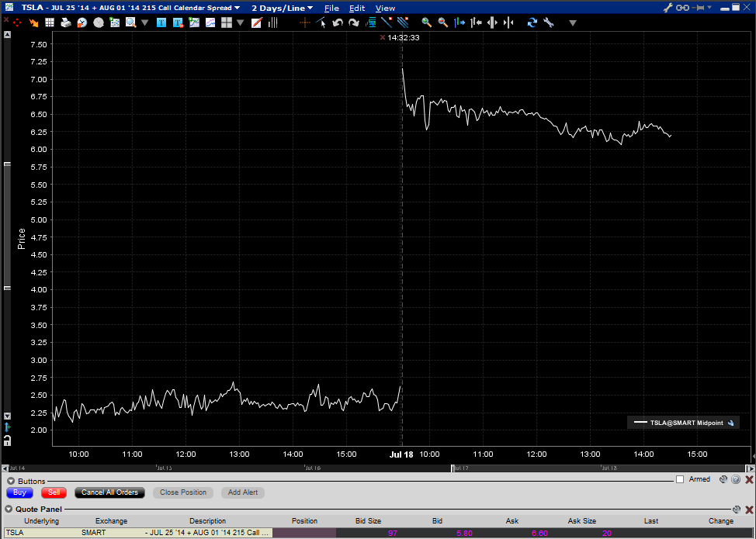Open the 2 Days/Line period dropdown
This screenshot has height=539, width=756.
[x=282, y=8]
